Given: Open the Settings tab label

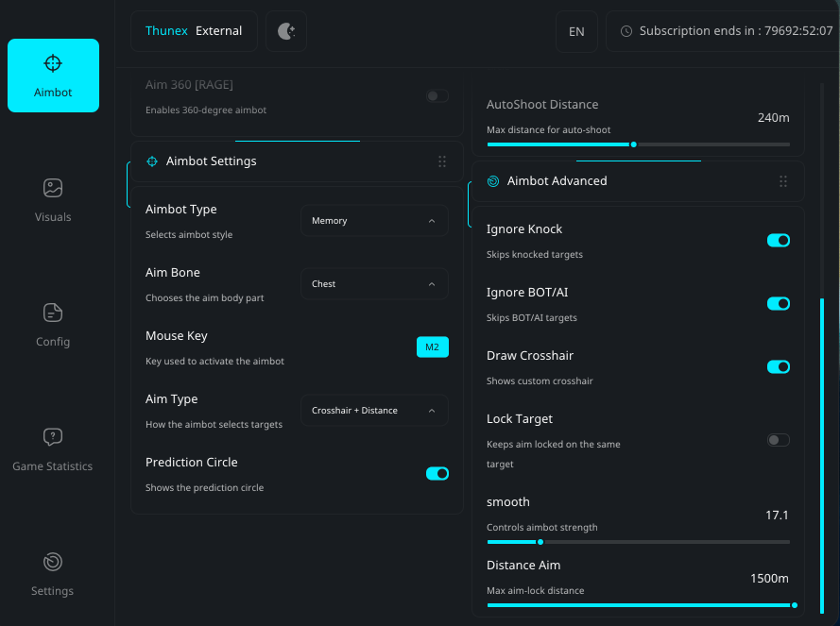Looking at the screenshot, I should point(53,591).
